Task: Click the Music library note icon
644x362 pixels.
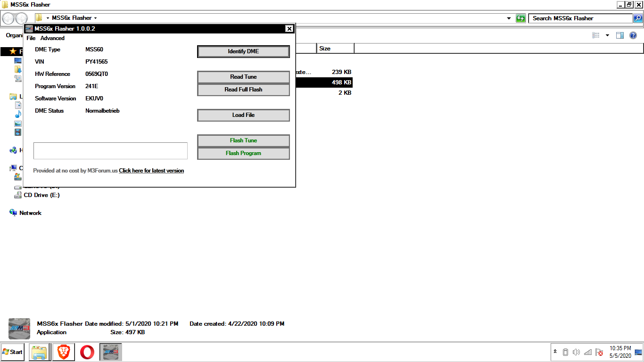Action: [18, 115]
